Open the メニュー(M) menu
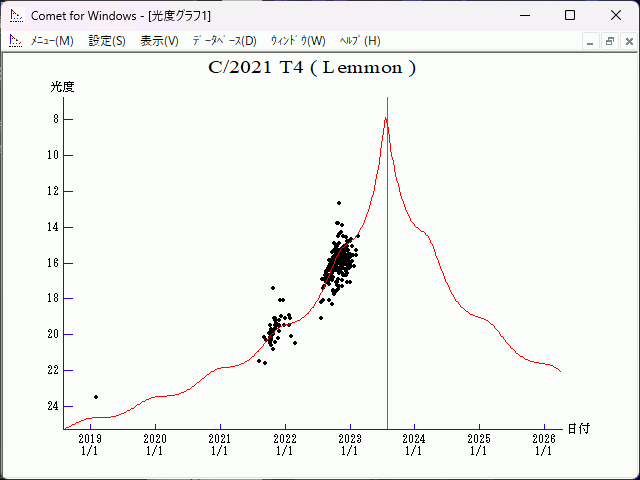This screenshot has width=640, height=480. click(52, 41)
